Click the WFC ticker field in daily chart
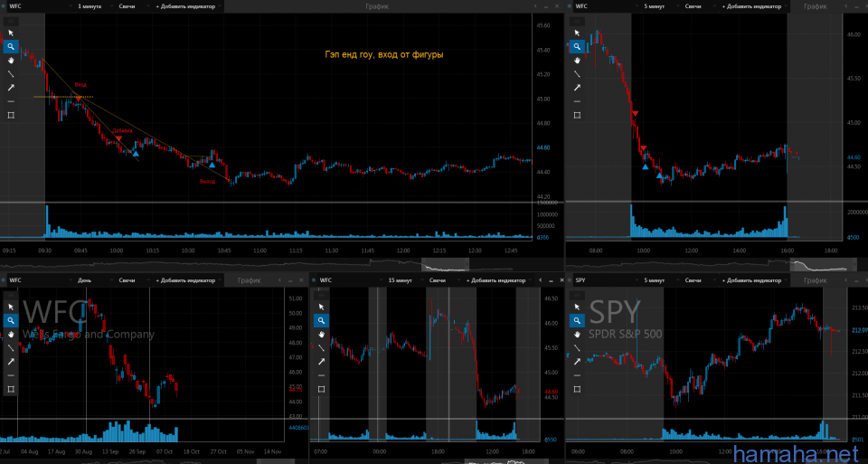 [x=39, y=280]
